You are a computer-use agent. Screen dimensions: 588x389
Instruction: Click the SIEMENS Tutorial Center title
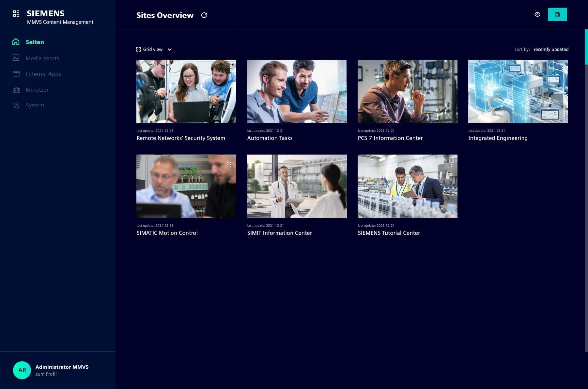(x=389, y=233)
